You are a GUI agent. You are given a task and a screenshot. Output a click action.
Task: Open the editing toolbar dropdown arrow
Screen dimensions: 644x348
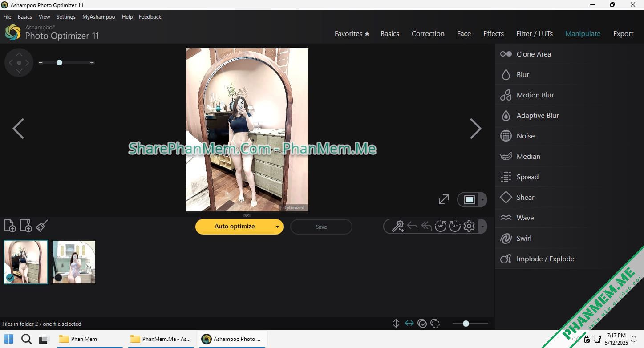482,227
